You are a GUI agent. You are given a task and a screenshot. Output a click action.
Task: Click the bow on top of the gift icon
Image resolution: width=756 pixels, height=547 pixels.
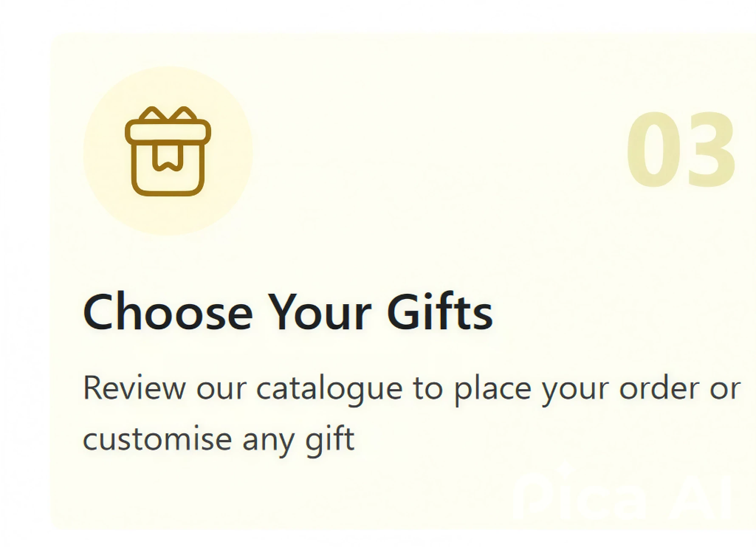[x=168, y=115]
